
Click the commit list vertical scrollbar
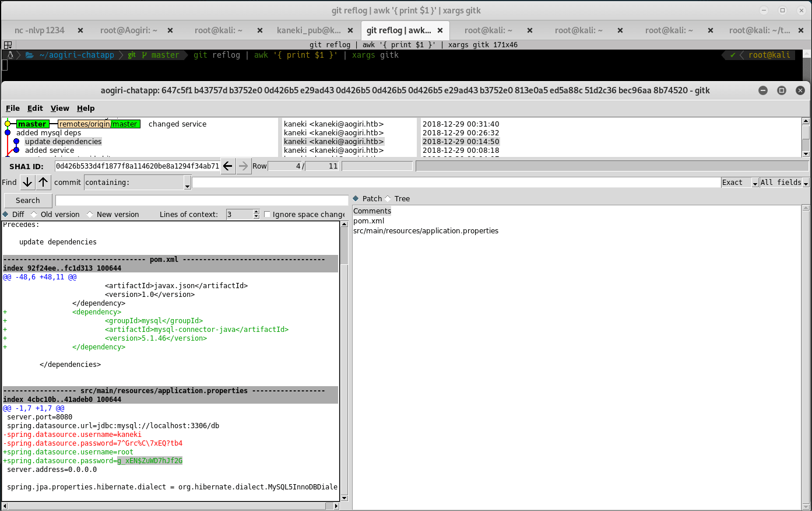point(806,137)
